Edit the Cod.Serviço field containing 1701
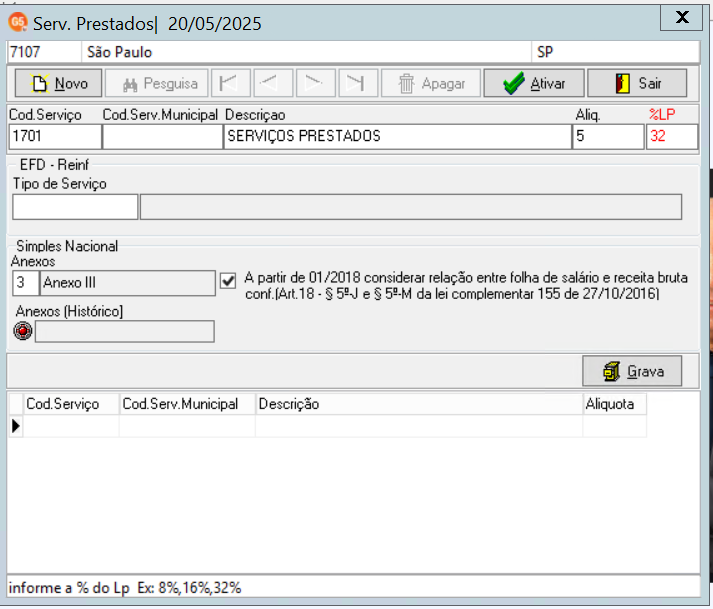Image resolution: width=713 pixels, height=609 pixels. coord(55,136)
